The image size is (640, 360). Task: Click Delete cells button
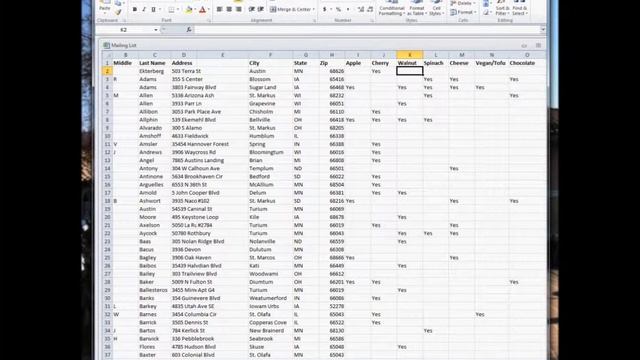(x=463, y=3)
